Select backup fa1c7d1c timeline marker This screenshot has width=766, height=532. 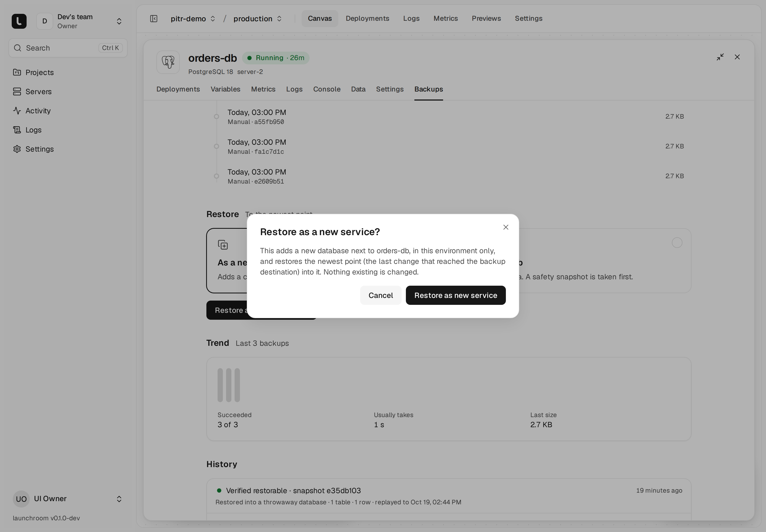pyautogui.click(x=216, y=146)
